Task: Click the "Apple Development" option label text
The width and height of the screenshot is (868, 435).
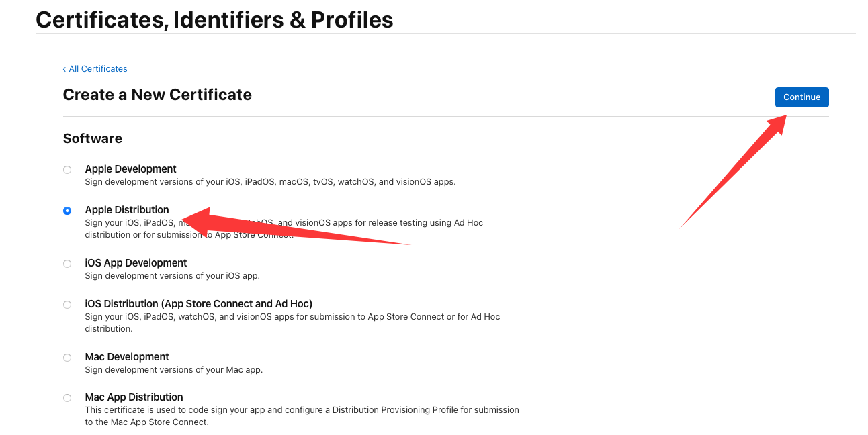Action: click(130, 169)
